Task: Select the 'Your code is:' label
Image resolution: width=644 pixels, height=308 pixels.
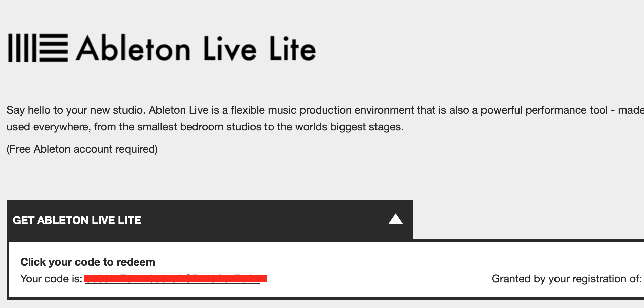Action: 51,279
